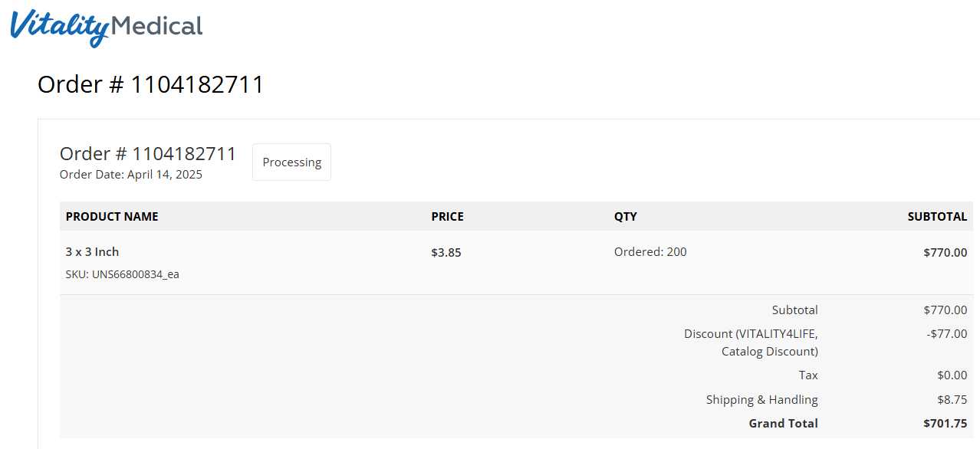Screen dimensions: 980x449
Task: Click the Grand Total amount $701.75
Action: tap(945, 424)
